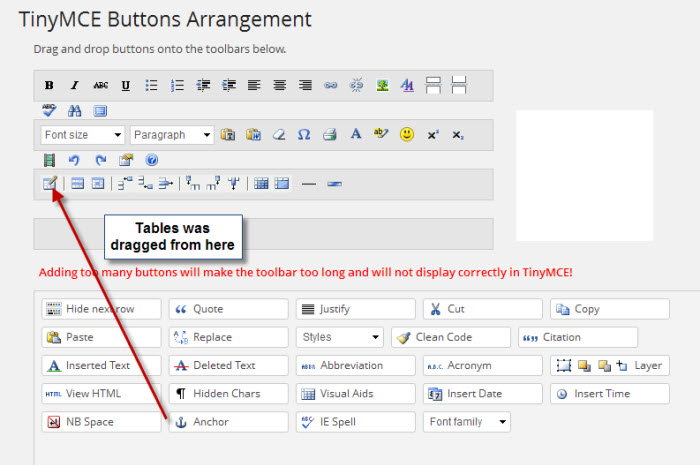Click the align right icon
The image size is (700, 465).
coord(305,85)
